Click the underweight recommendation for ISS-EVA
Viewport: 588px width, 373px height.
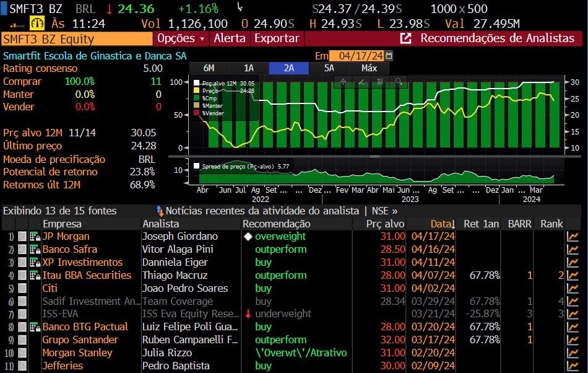pyautogui.click(x=283, y=314)
